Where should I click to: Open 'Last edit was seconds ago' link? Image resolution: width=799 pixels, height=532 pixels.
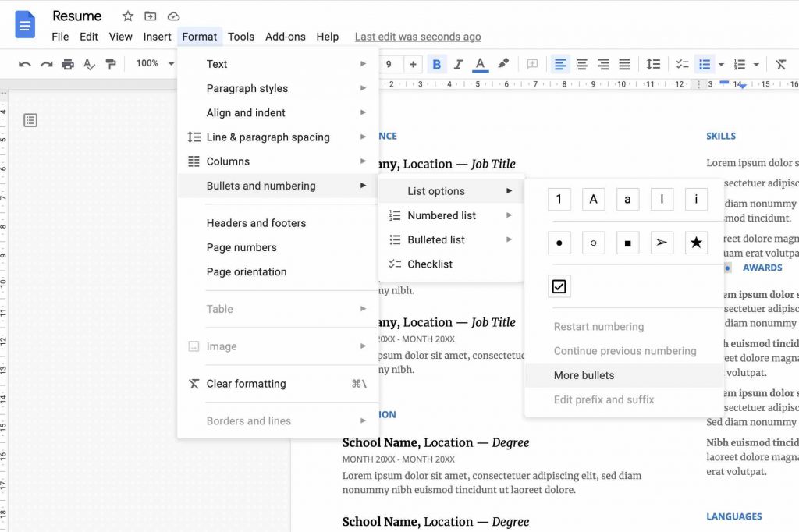coord(418,37)
